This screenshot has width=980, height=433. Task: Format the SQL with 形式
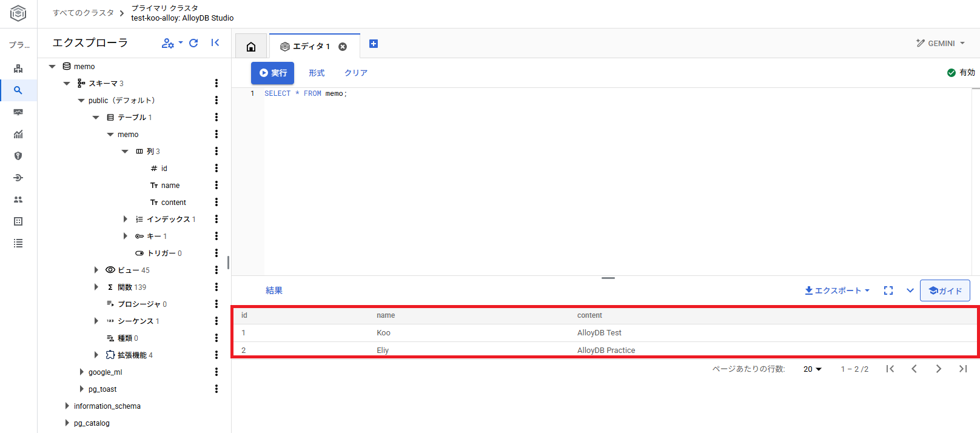click(317, 73)
